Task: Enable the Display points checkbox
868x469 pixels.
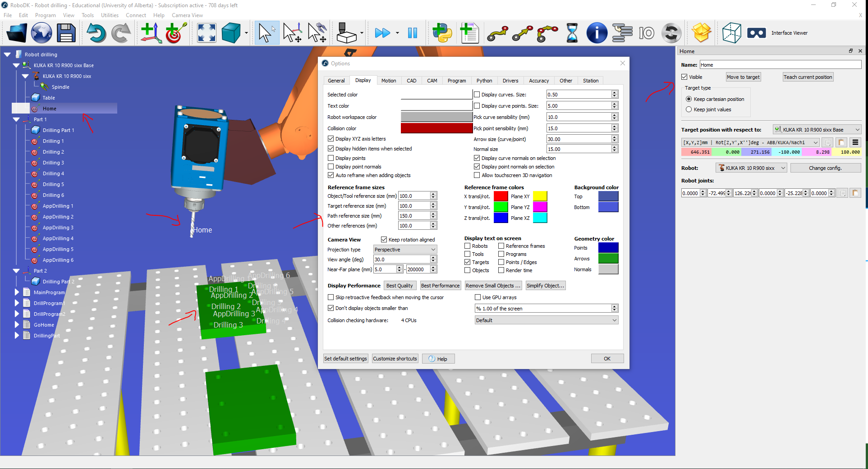Action: (331, 158)
